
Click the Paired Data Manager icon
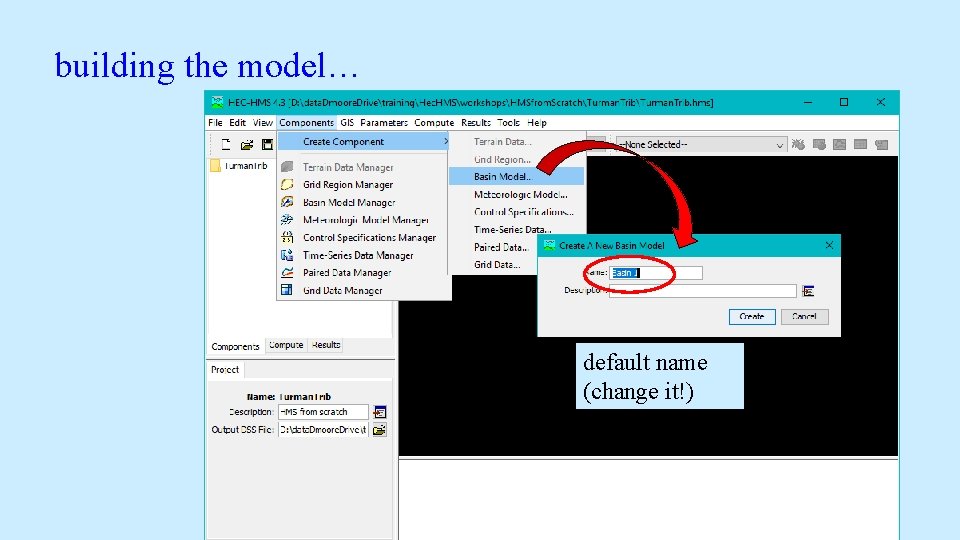coord(287,272)
